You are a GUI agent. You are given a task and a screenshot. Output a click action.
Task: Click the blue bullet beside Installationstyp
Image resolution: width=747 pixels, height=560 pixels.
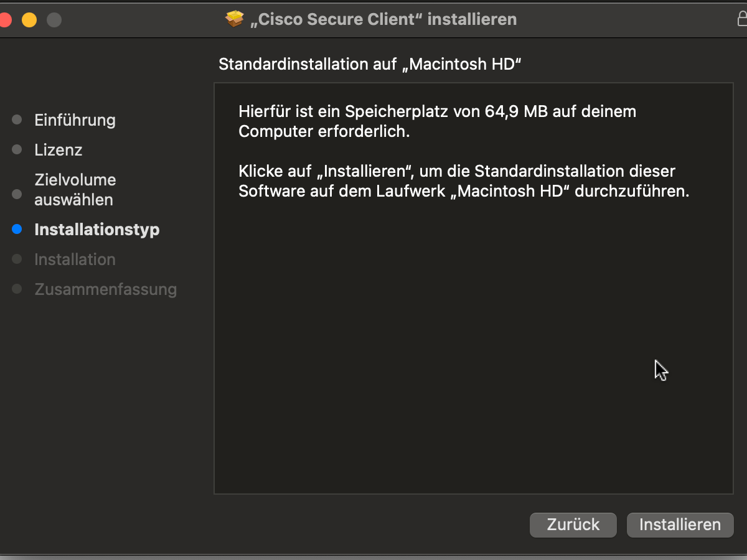(17, 230)
